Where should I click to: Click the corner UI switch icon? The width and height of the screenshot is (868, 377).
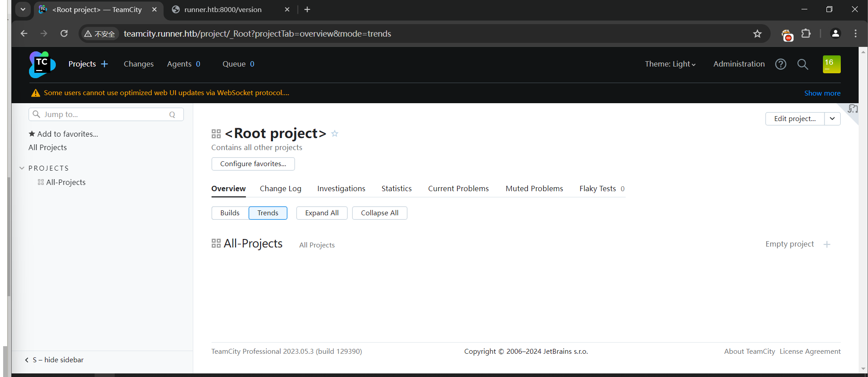tap(852, 109)
